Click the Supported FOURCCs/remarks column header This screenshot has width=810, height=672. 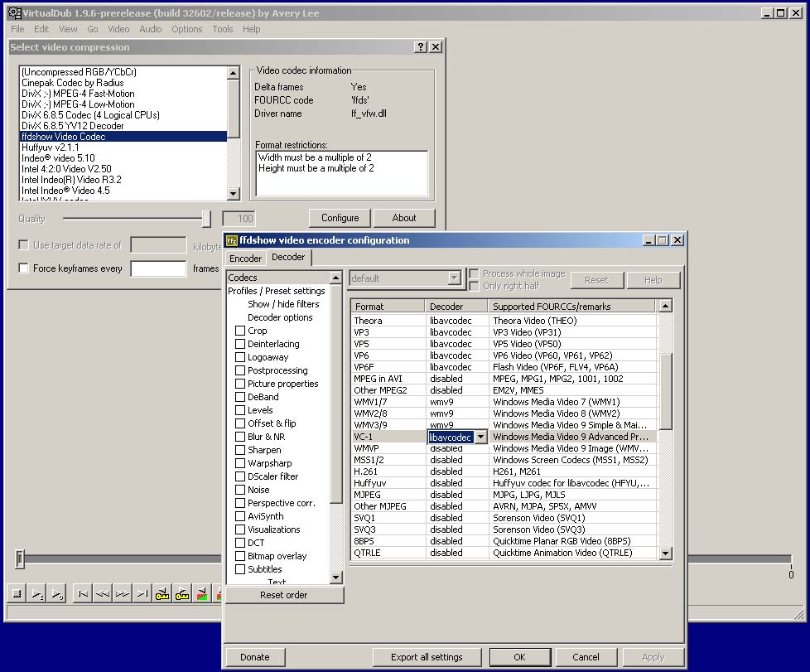click(571, 307)
